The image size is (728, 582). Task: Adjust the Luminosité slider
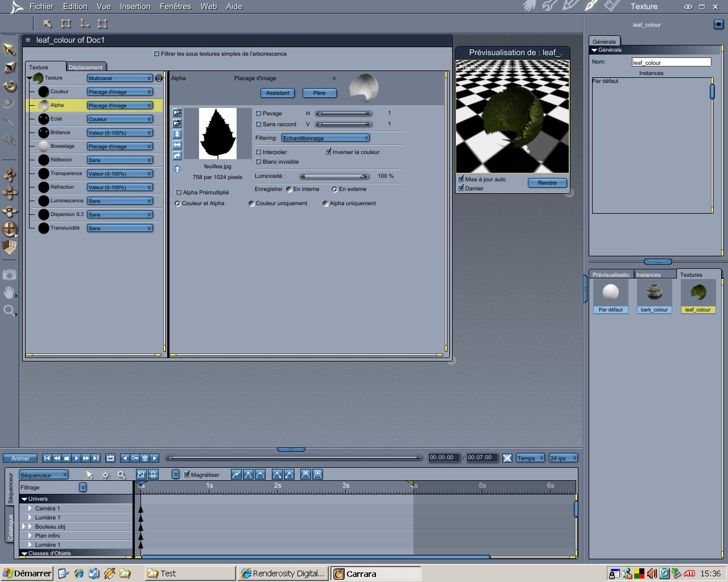tap(334, 176)
